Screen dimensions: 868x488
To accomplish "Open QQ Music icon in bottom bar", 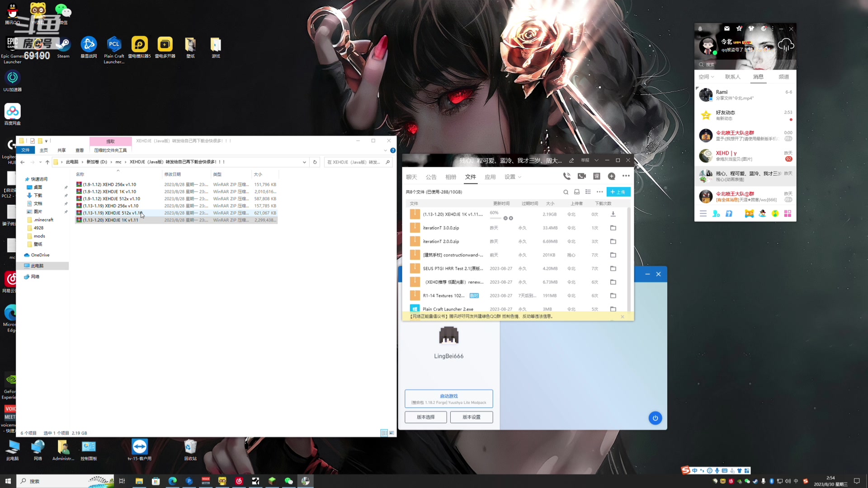I will tap(775, 214).
